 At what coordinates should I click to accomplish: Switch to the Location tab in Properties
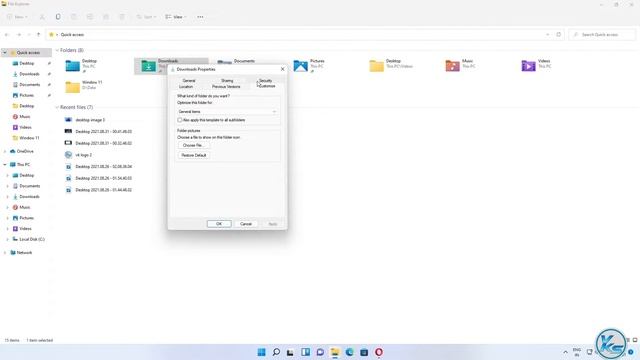click(186, 87)
